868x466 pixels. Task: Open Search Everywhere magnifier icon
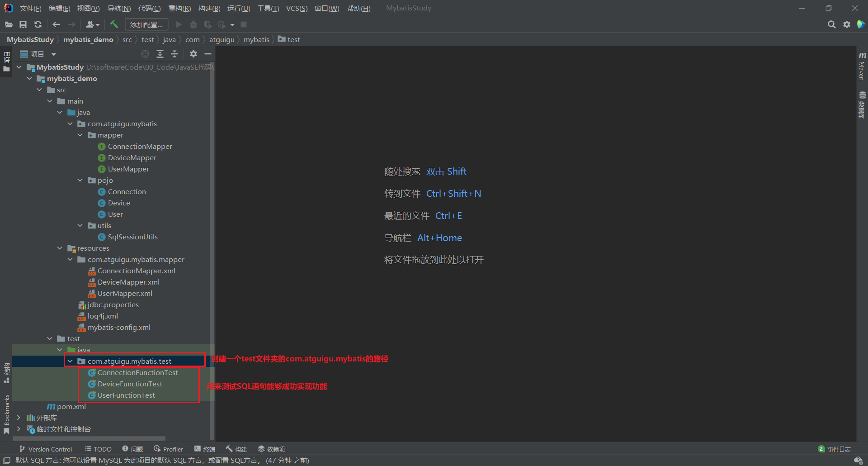(831, 24)
